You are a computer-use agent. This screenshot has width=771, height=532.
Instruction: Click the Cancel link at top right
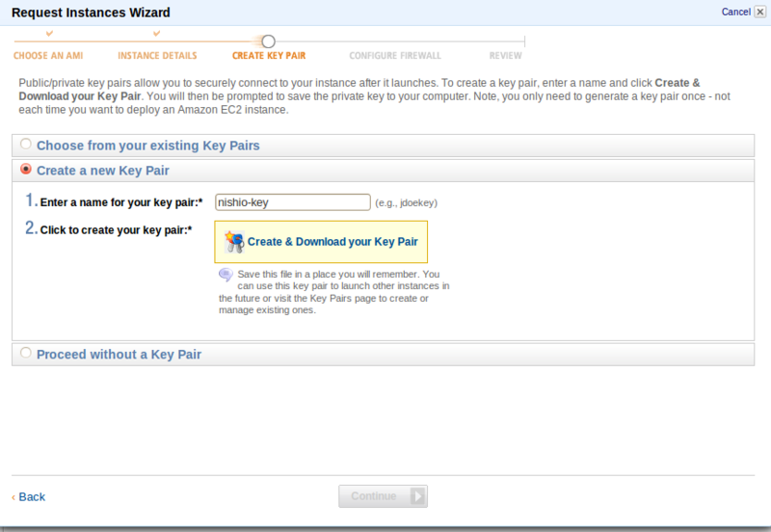(x=735, y=12)
